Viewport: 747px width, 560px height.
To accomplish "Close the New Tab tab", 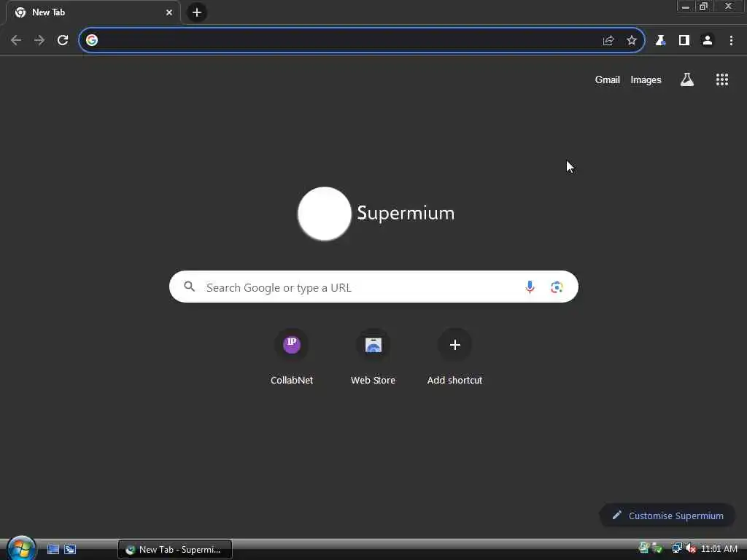I will 169,12.
